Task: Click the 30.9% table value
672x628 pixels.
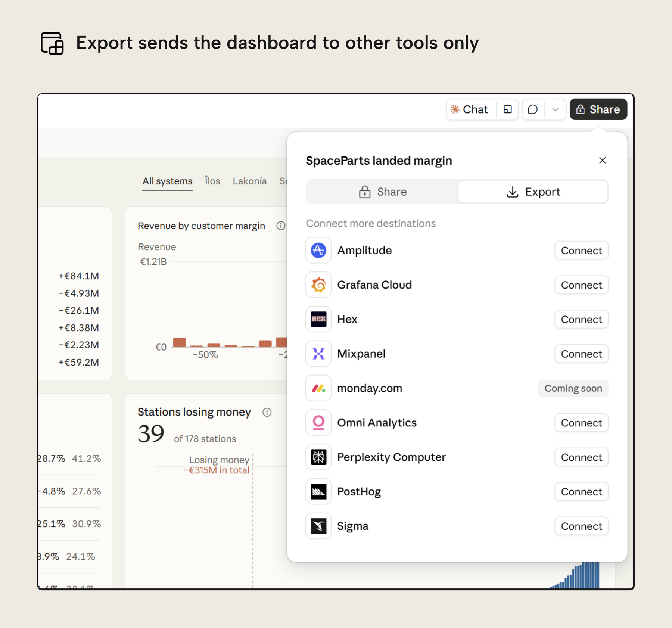Action: (86, 524)
